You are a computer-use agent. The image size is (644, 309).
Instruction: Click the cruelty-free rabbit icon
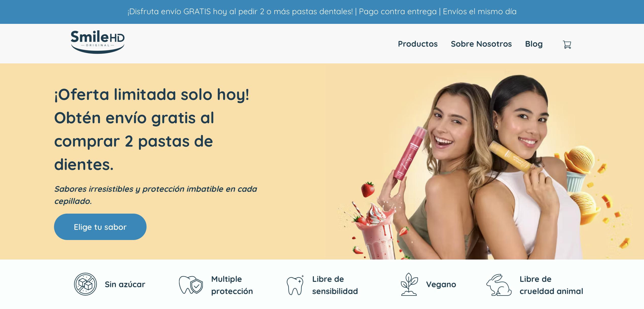(x=499, y=285)
